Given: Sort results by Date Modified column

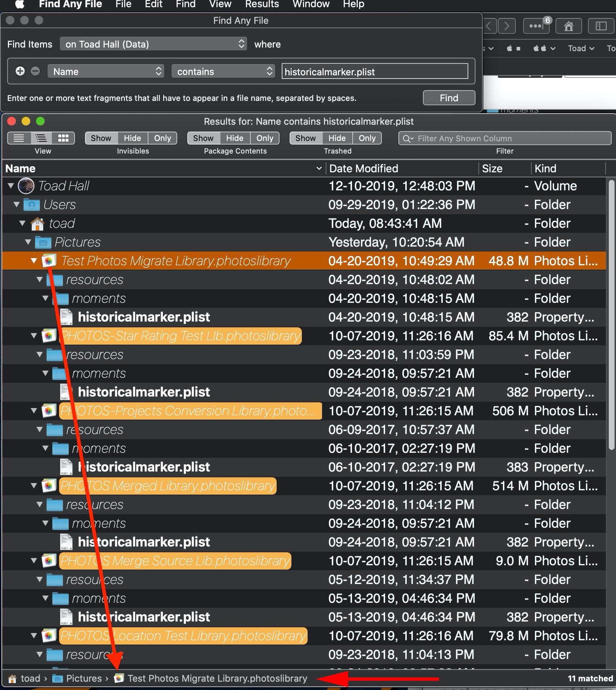Looking at the screenshot, I should pos(402,168).
